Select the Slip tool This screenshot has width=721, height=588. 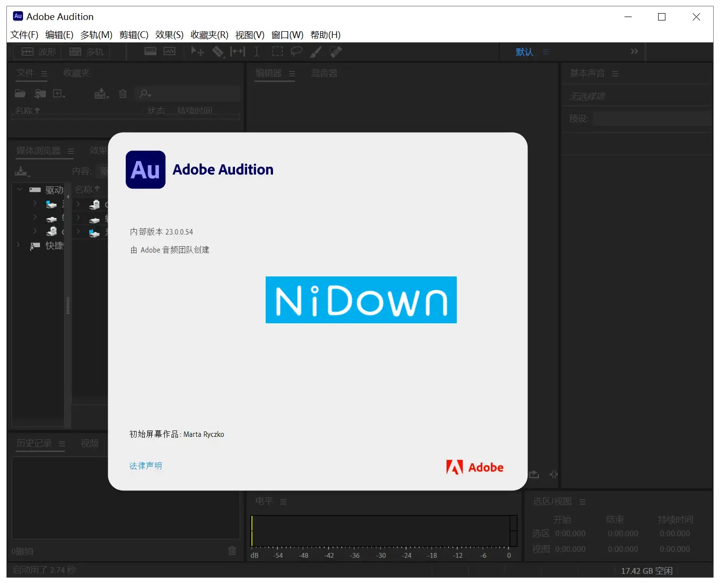[237, 51]
